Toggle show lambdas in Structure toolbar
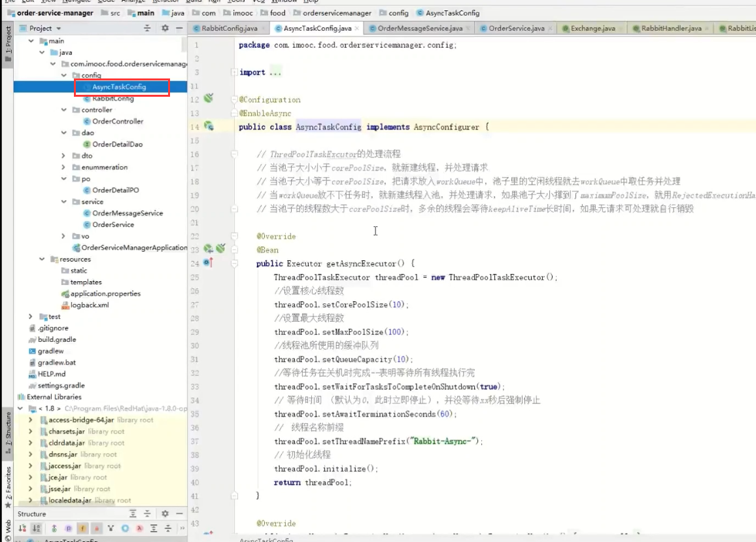The width and height of the screenshot is (756, 542). [139, 528]
